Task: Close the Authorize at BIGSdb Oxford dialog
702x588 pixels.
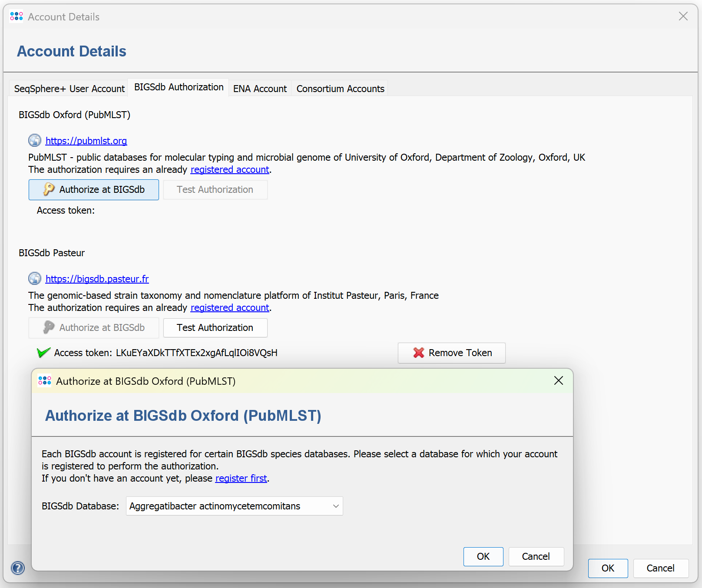Action: pos(559,380)
